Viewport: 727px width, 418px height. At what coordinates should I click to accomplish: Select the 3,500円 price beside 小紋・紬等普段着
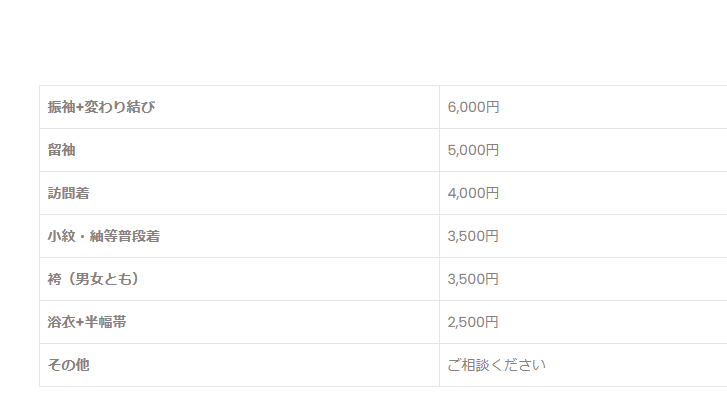point(473,236)
